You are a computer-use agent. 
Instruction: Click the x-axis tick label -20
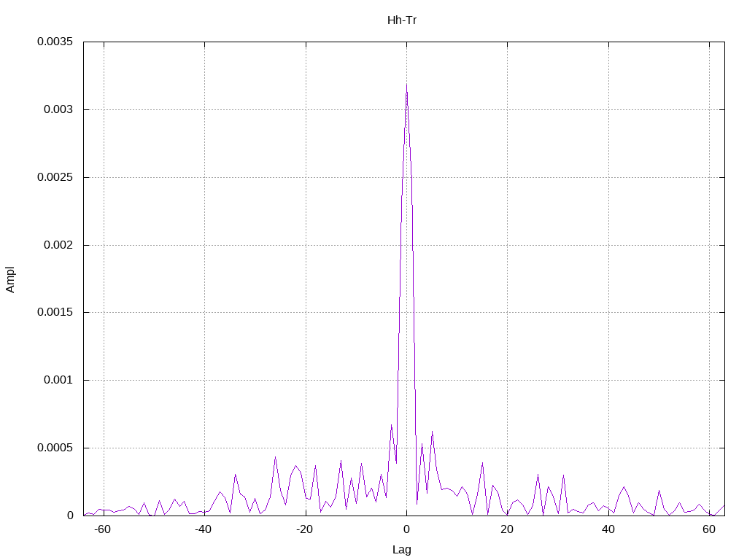click(304, 529)
